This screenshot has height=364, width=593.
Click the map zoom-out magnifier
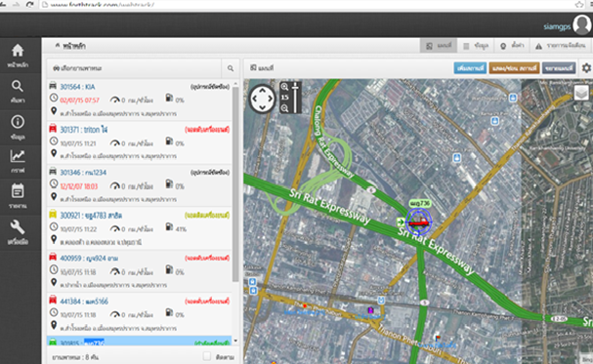[284, 108]
